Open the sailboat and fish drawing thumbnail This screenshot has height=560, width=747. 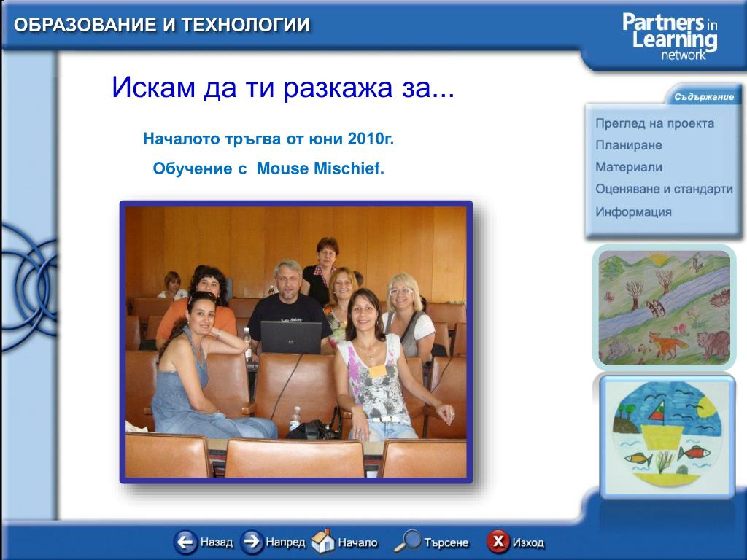point(667,437)
